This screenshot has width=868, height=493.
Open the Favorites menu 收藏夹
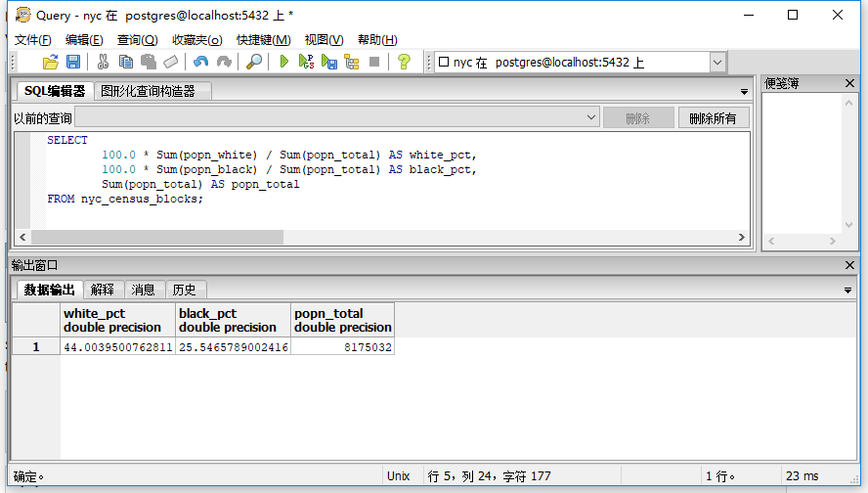(197, 40)
